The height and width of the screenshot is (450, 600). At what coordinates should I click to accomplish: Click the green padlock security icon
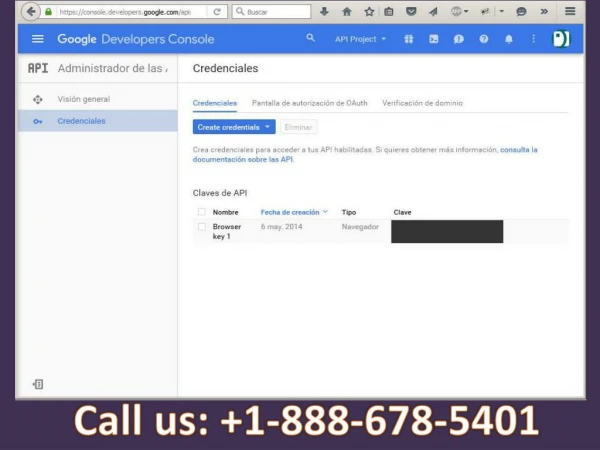(49, 12)
